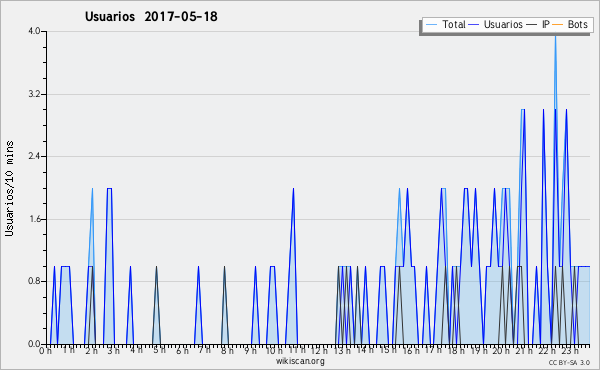Select the Usuarios legend label

(503, 24)
